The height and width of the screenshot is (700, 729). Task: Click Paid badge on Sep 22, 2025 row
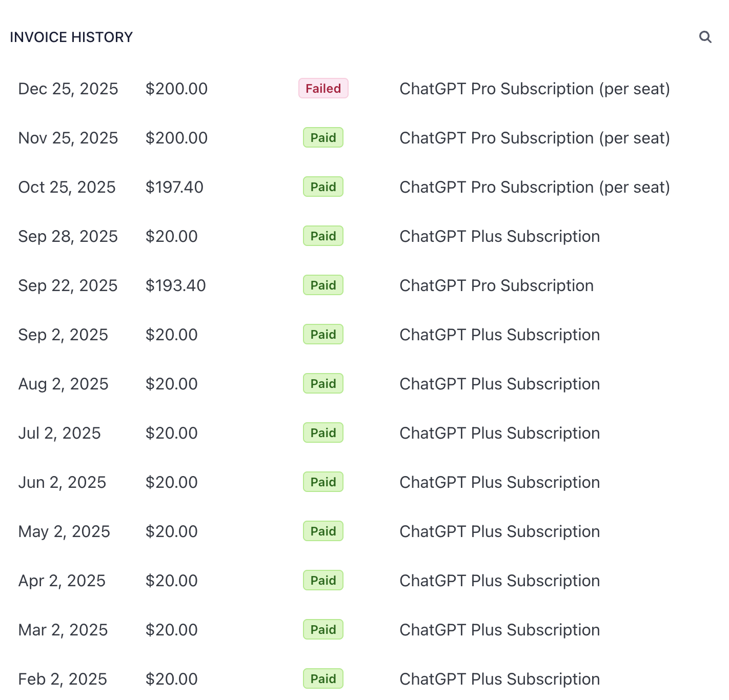point(323,285)
